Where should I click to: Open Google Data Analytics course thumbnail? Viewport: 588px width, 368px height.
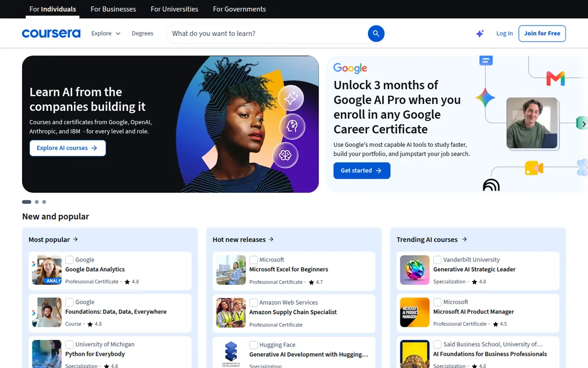(x=47, y=270)
